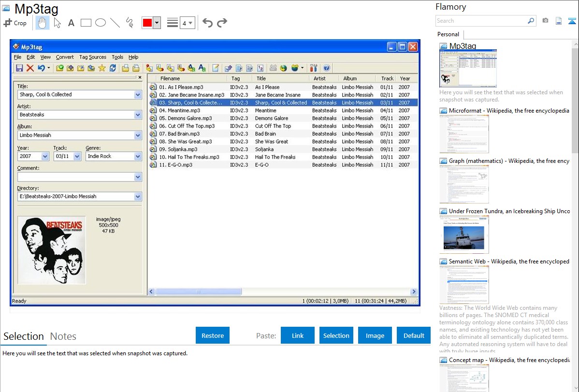Redo the last annotation

222,23
